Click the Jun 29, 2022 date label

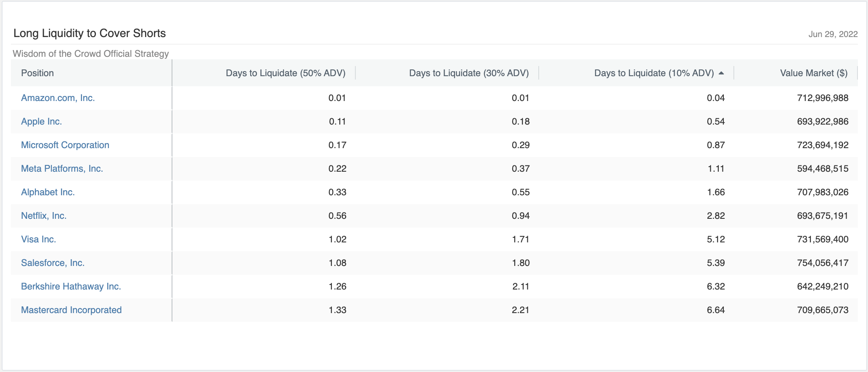coord(833,34)
